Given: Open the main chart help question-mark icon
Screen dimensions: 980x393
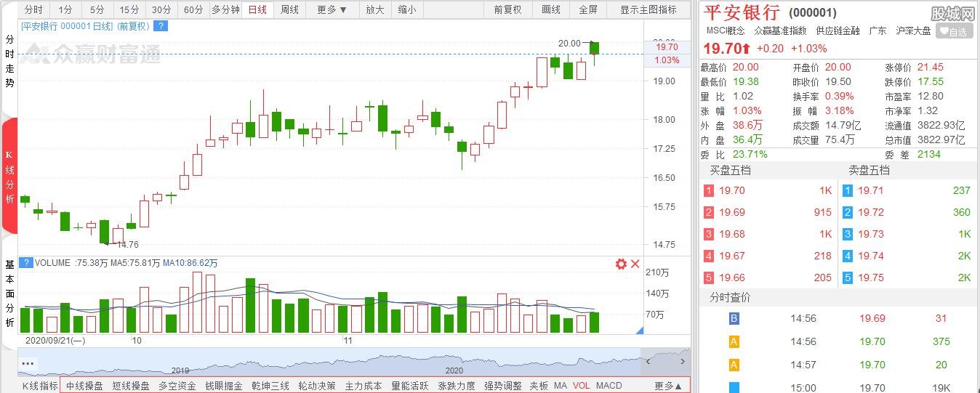Looking at the screenshot, I should tap(161, 26).
